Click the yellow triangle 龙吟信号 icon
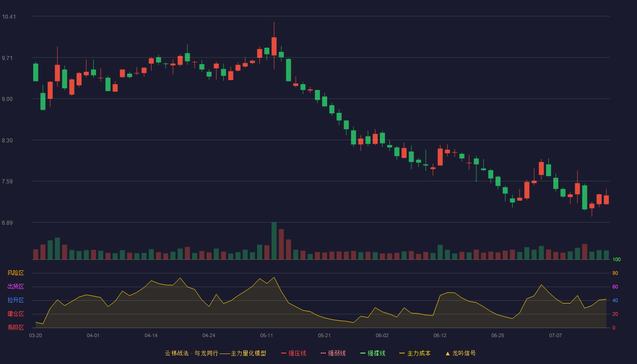The height and width of the screenshot is (364, 637). click(448, 353)
